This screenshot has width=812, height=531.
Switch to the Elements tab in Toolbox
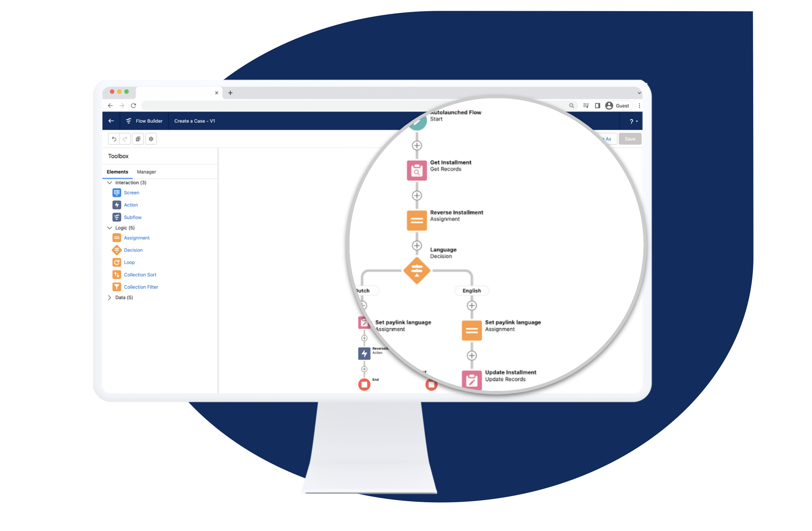click(x=118, y=171)
